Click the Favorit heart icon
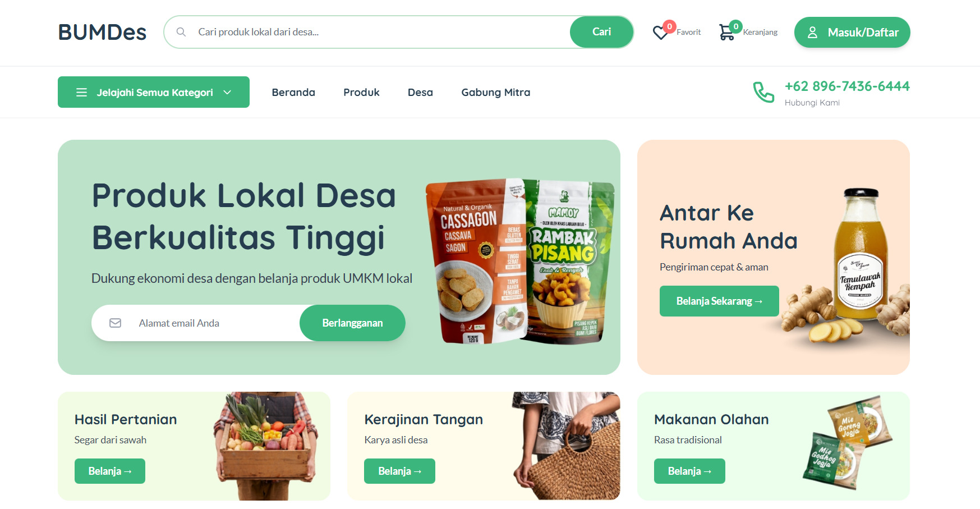 pyautogui.click(x=660, y=33)
